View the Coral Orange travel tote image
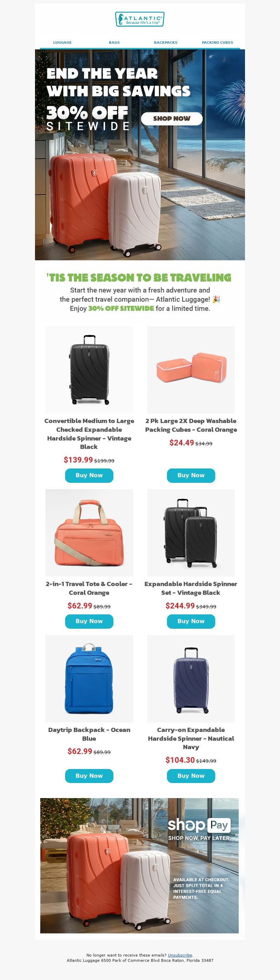This screenshot has height=980, width=280. pos(89,533)
